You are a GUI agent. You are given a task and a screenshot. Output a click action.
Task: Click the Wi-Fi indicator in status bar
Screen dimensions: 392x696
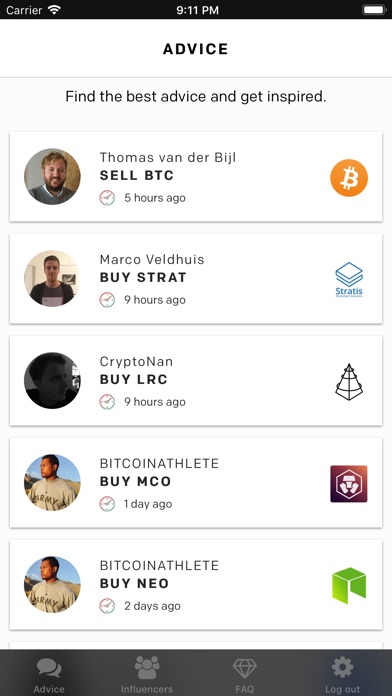point(55,10)
